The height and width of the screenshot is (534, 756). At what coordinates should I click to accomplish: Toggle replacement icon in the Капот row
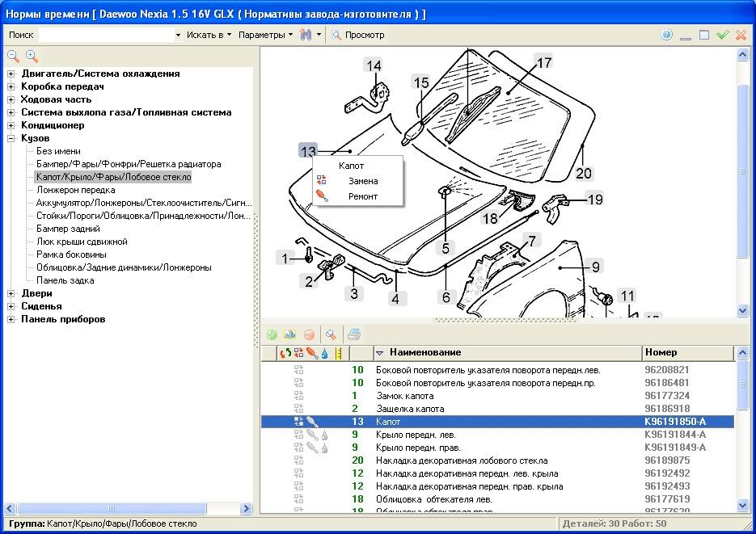tap(299, 422)
